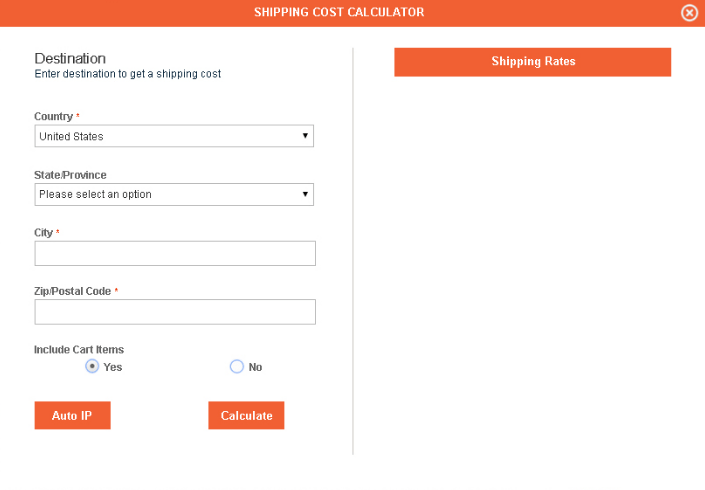Click the 'Yes' text label
This screenshot has width=705, height=490.
point(112,367)
